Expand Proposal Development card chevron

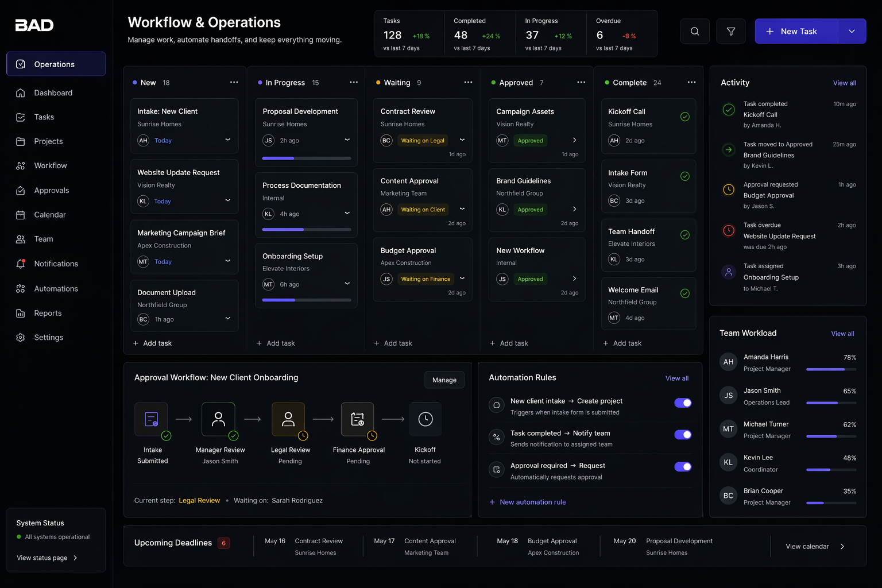click(347, 140)
